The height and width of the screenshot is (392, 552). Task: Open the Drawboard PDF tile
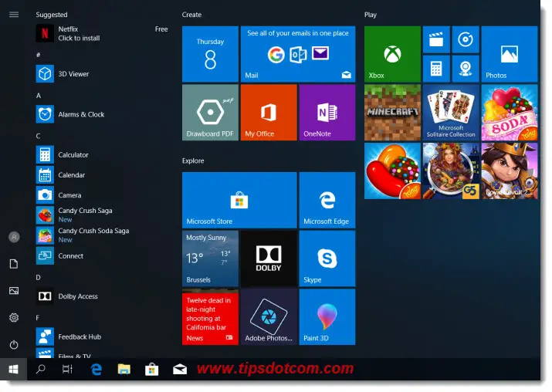[x=210, y=113]
